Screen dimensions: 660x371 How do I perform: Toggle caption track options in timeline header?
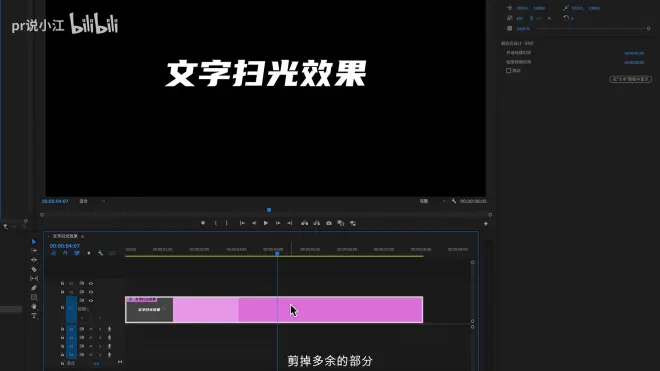112,253
